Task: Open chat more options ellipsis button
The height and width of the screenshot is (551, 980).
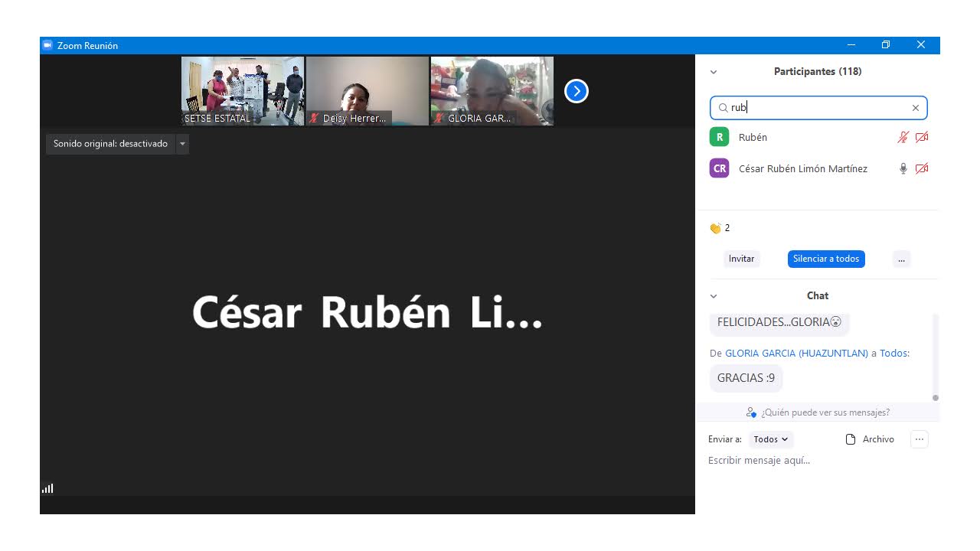Action: (x=920, y=439)
